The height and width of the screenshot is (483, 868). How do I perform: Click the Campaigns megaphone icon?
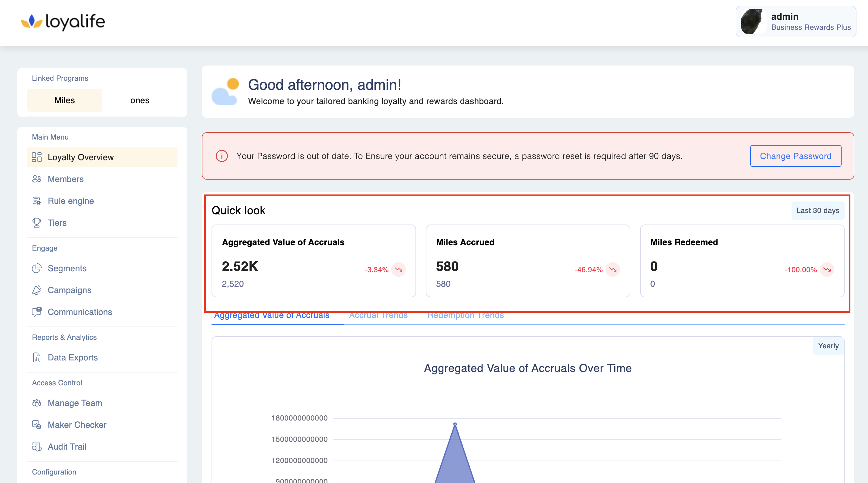point(36,290)
